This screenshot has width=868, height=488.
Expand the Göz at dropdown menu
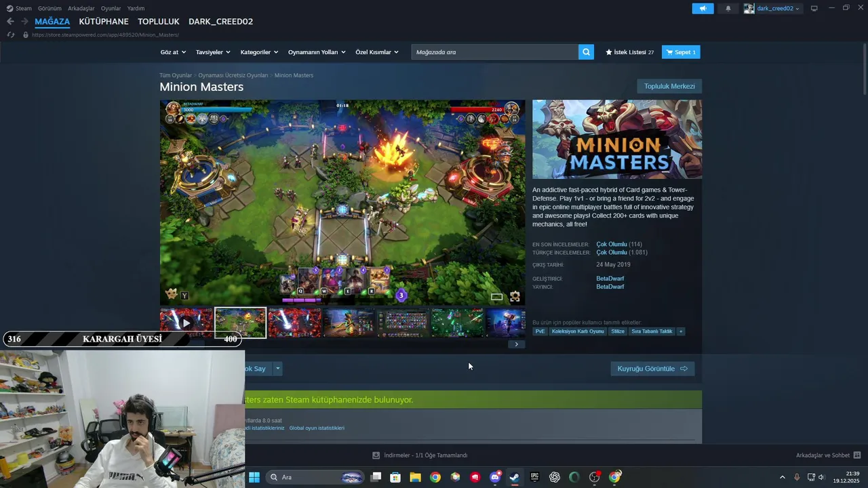tap(173, 52)
